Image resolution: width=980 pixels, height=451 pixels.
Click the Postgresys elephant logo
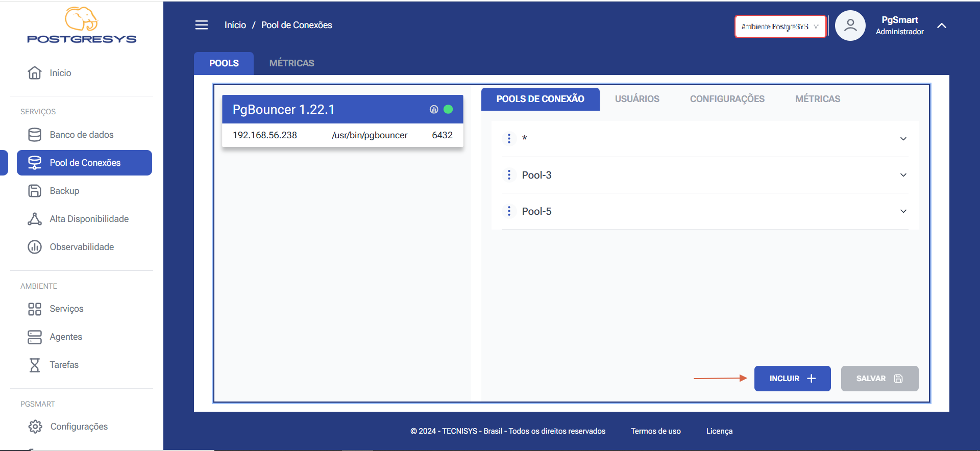coord(82,25)
